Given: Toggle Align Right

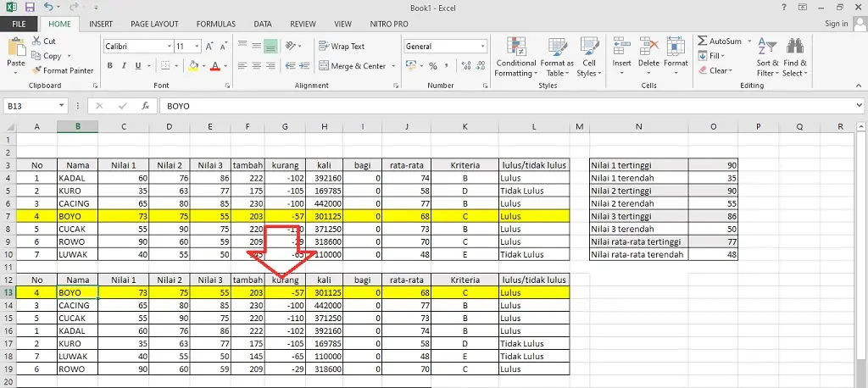Looking at the screenshot, I should [x=270, y=66].
